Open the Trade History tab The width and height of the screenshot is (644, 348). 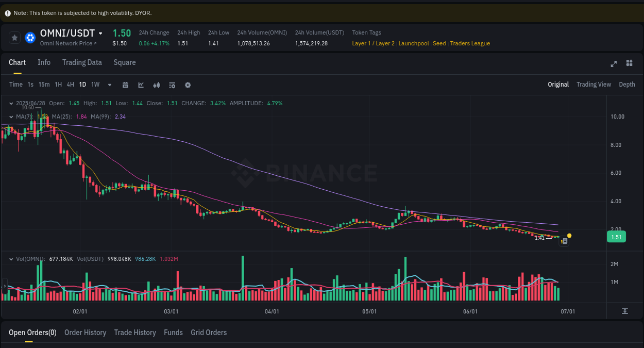click(135, 333)
